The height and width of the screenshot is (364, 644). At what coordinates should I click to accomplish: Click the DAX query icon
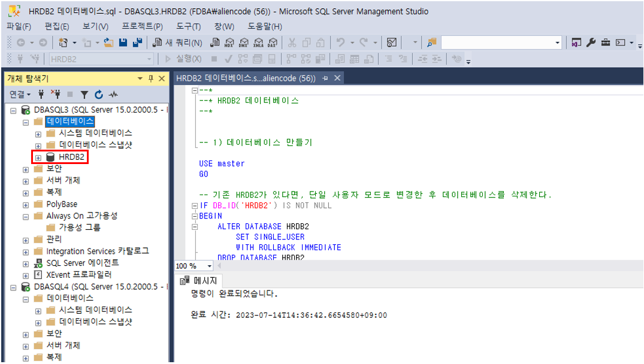273,43
